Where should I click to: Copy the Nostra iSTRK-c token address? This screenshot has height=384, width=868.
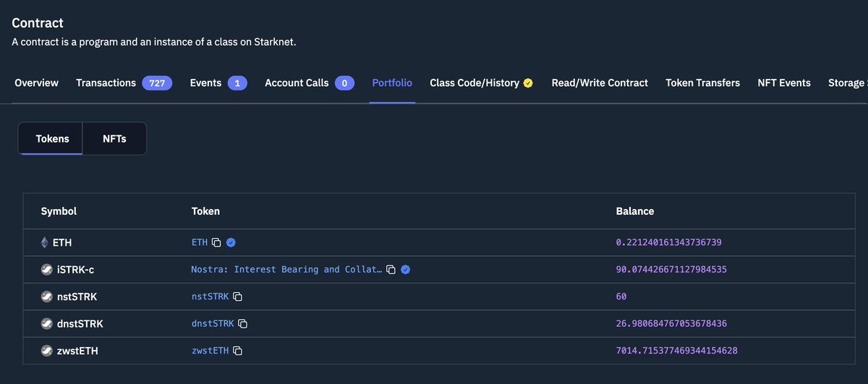[x=391, y=270]
